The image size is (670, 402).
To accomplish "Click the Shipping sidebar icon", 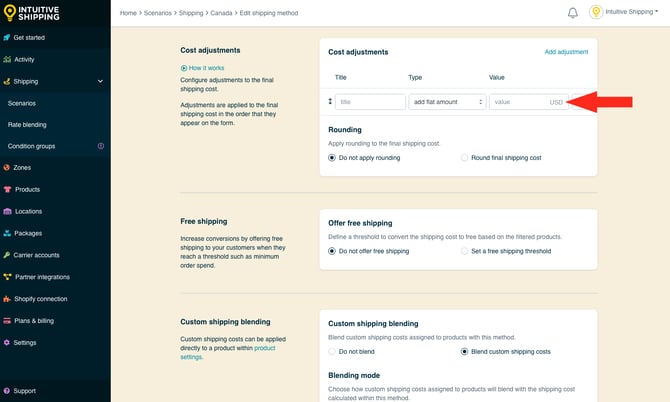I will 6,81.
